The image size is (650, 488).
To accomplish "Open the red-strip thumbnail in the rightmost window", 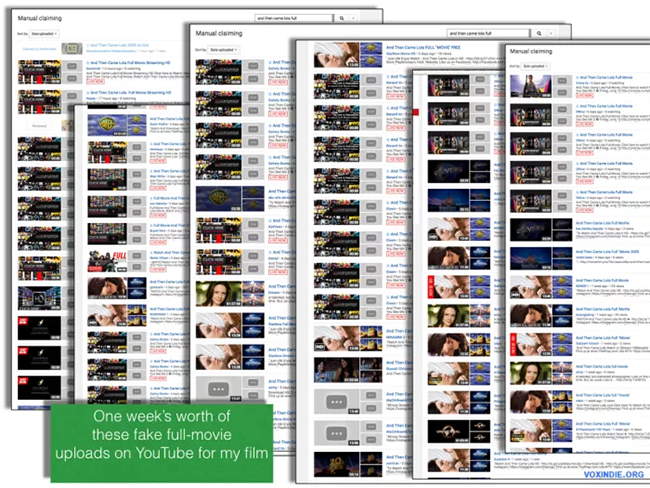I will click(x=531, y=345).
